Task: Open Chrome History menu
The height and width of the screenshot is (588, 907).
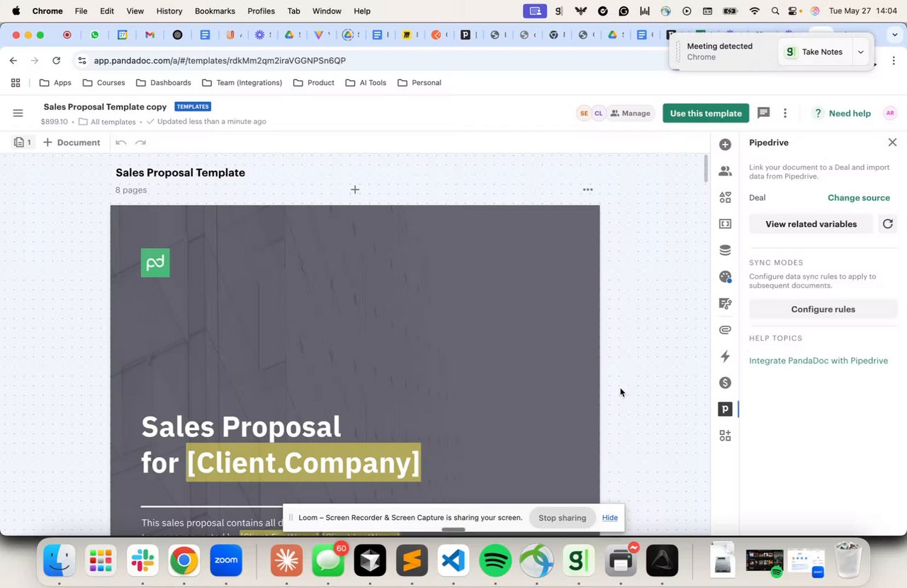Action: click(x=169, y=11)
